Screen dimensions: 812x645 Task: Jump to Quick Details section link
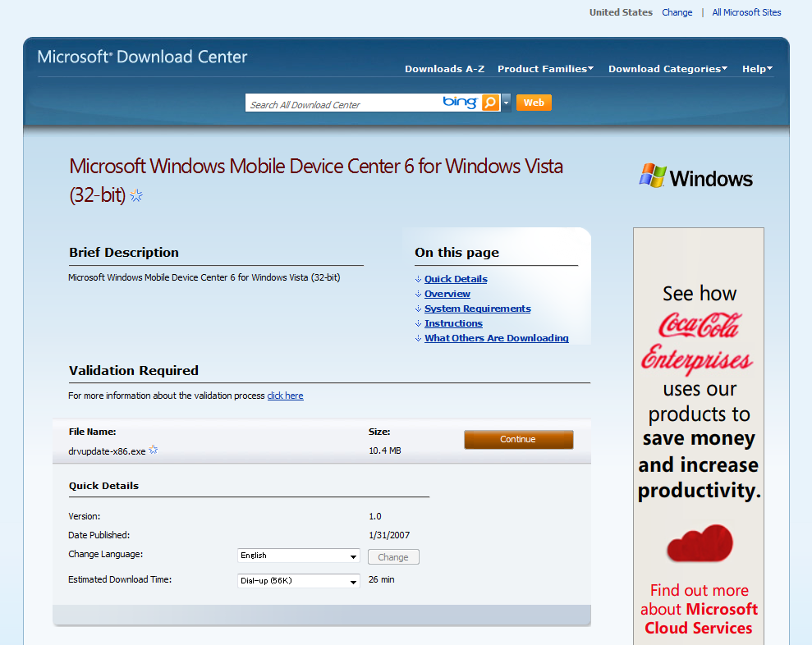[x=456, y=279]
